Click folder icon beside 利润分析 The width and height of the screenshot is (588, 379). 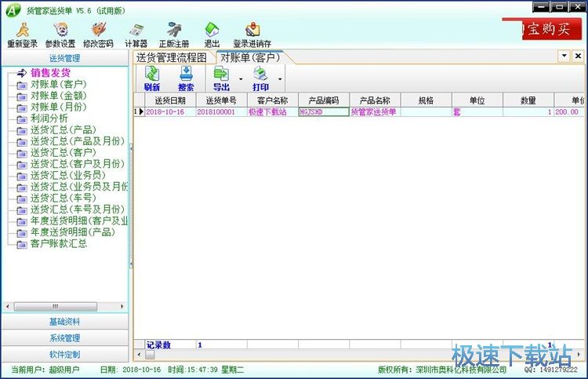pos(22,119)
